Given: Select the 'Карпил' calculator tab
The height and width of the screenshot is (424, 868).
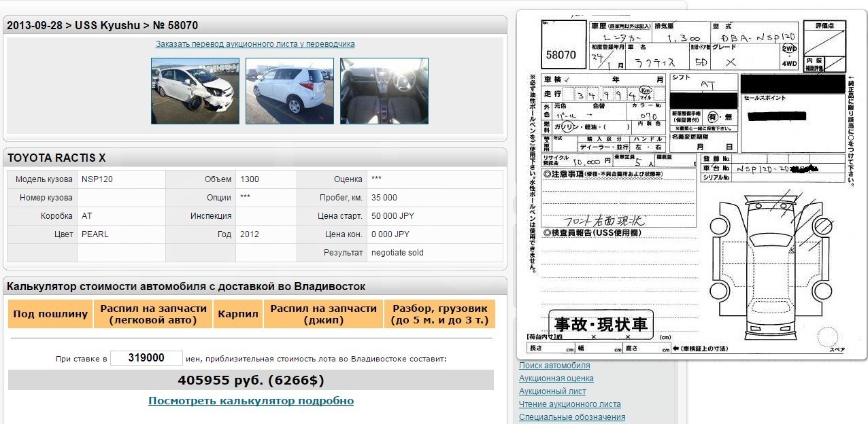Looking at the screenshot, I should [x=238, y=314].
